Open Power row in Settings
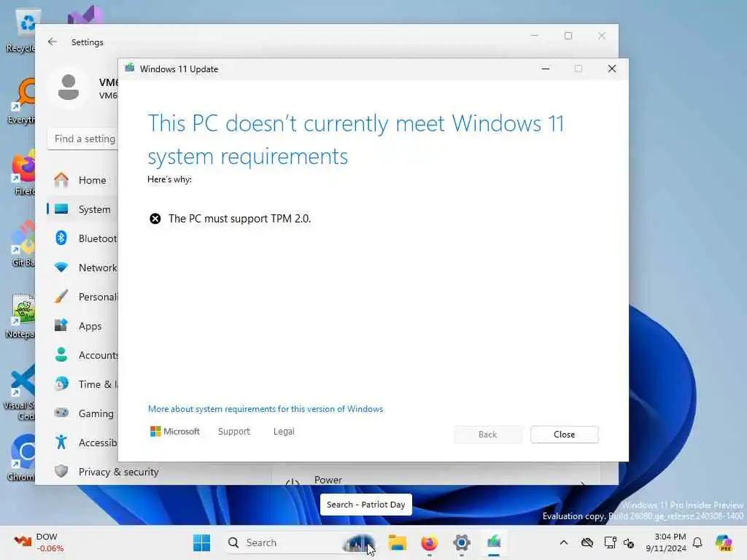Viewport: 747px width, 560px height. click(436, 478)
